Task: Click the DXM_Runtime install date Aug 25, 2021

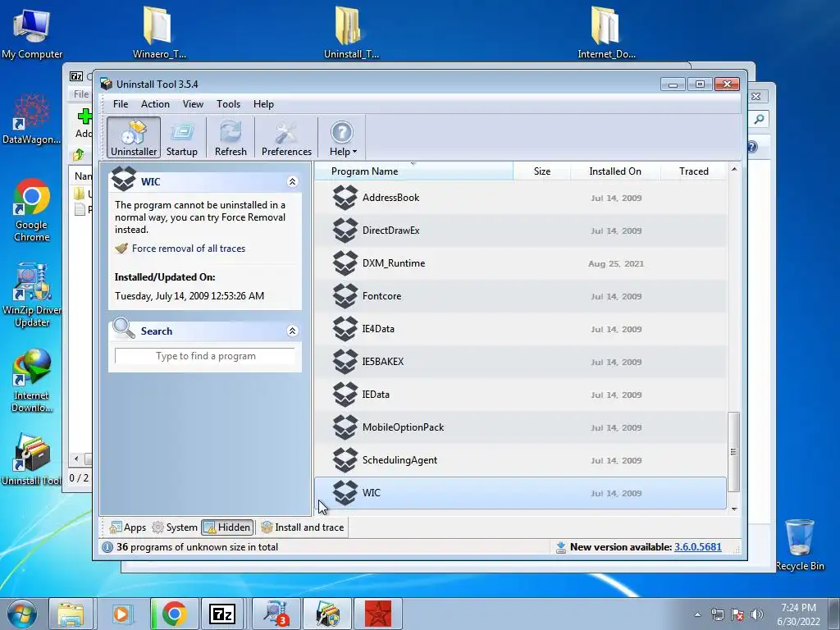Action: point(616,263)
